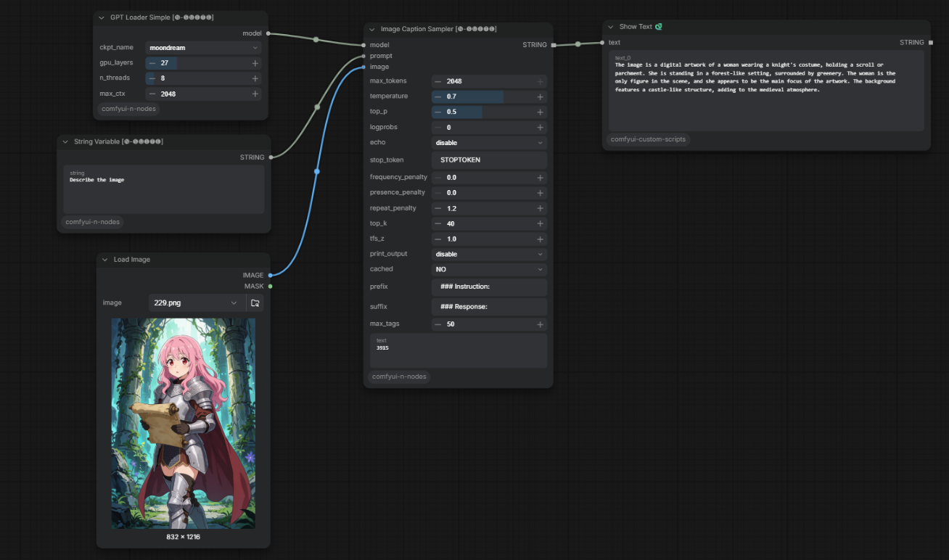Collapse the Image Caption Sampler node
The height and width of the screenshot is (560, 949).
pyautogui.click(x=372, y=29)
